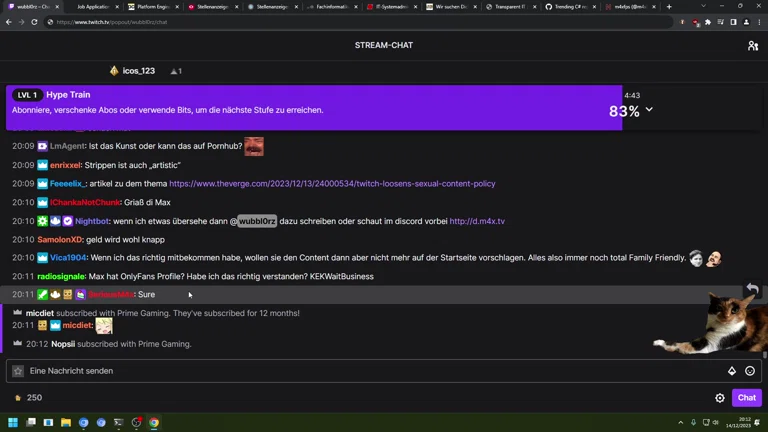Click the cat image overlay

tap(710, 323)
